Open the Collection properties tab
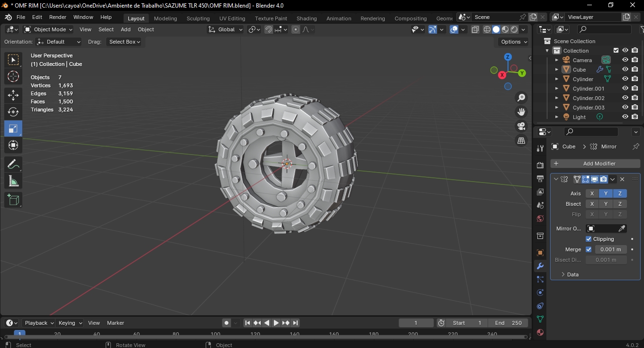 (x=540, y=236)
